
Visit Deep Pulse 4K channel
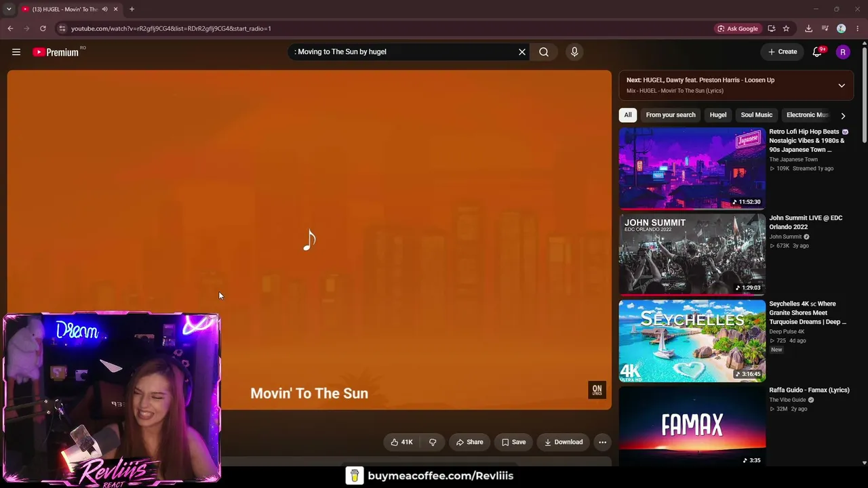[787, 332]
